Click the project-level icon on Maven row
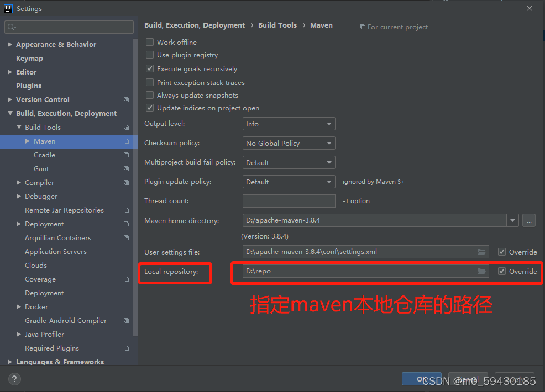This screenshot has width=545, height=392. coord(126,141)
